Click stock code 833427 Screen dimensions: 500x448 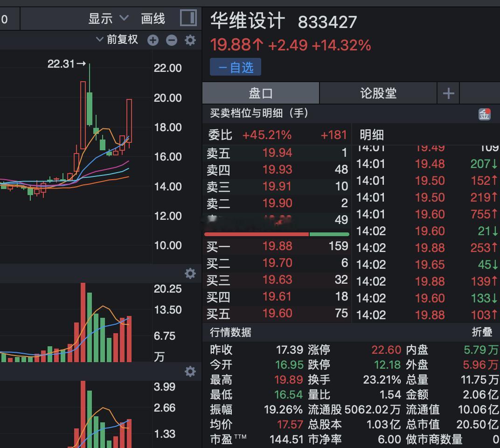pyautogui.click(x=327, y=22)
